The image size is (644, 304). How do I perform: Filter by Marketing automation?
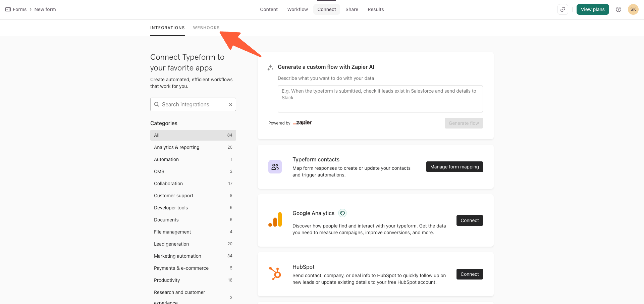coord(193,256)
